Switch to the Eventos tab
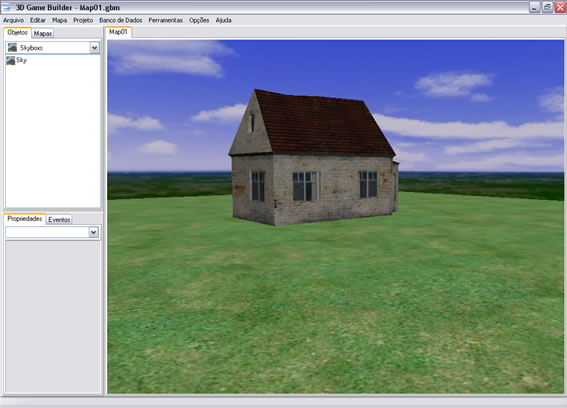The height and width of the screenshot is (408, 567). point(59,220)
